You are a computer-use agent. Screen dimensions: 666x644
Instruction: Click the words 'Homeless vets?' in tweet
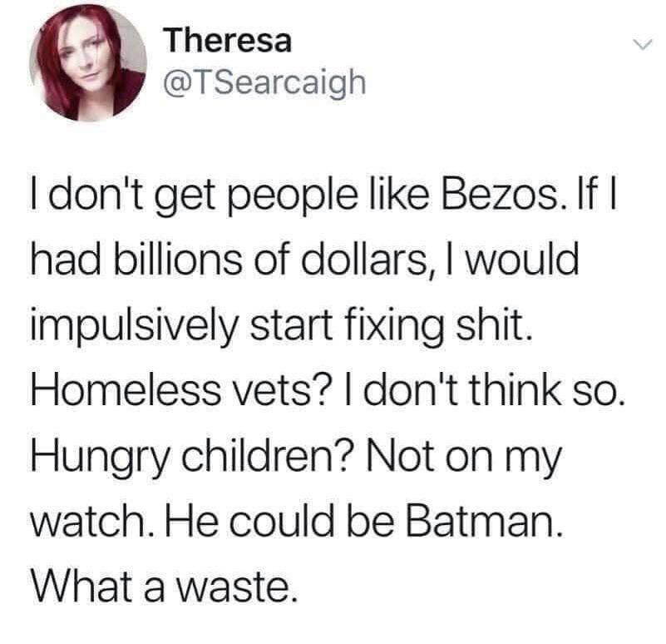point(180,392)
